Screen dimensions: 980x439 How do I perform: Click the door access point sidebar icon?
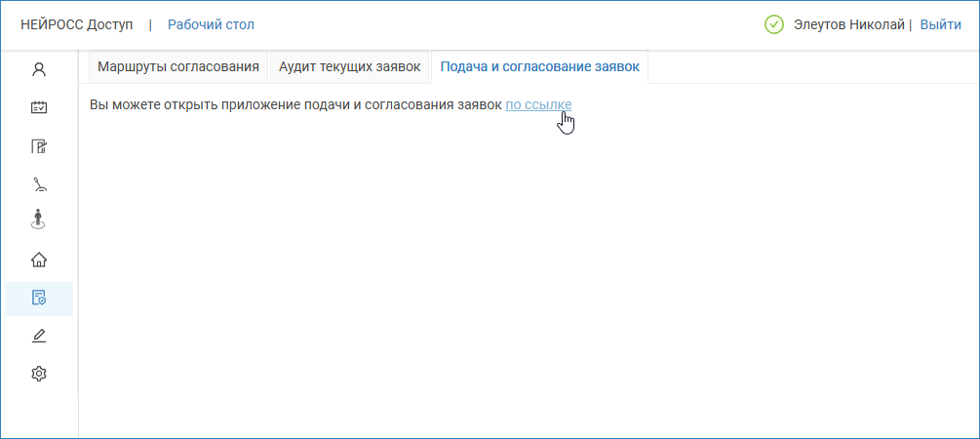39,146
